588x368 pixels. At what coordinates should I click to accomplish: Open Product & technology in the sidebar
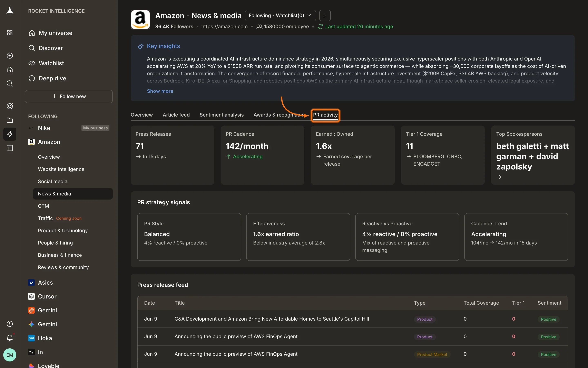(63, 230)
